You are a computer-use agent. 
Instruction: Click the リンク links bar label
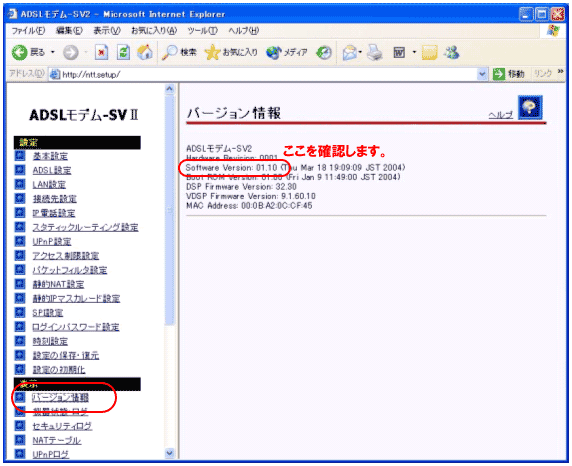(542, 74)
